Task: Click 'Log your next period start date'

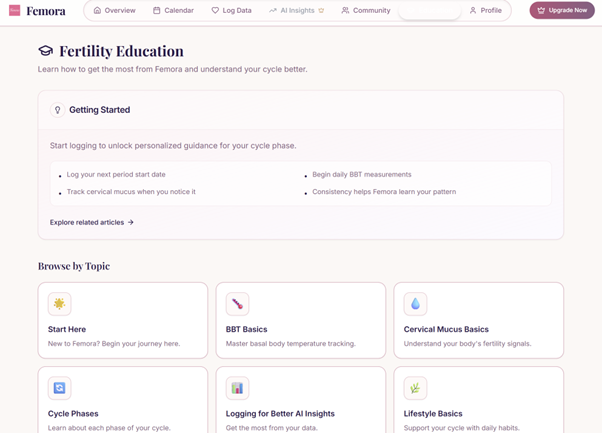Action: click(x=116, y=174)
